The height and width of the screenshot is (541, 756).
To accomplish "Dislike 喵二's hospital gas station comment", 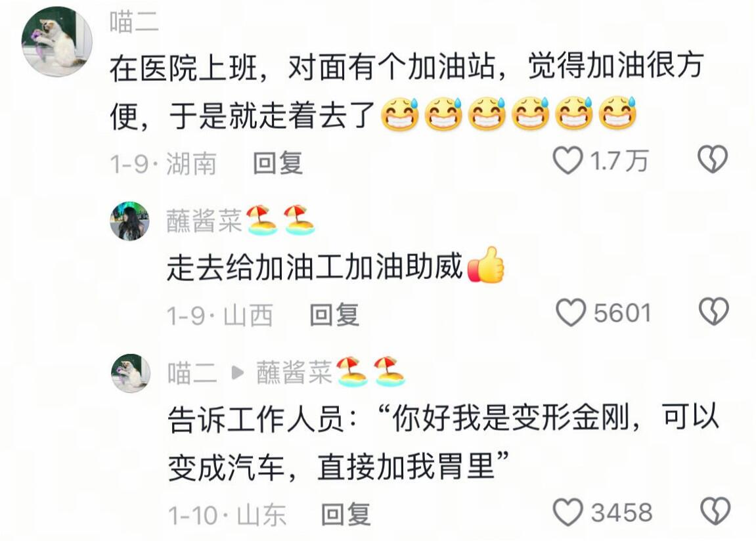I will (x=713, y=159).
